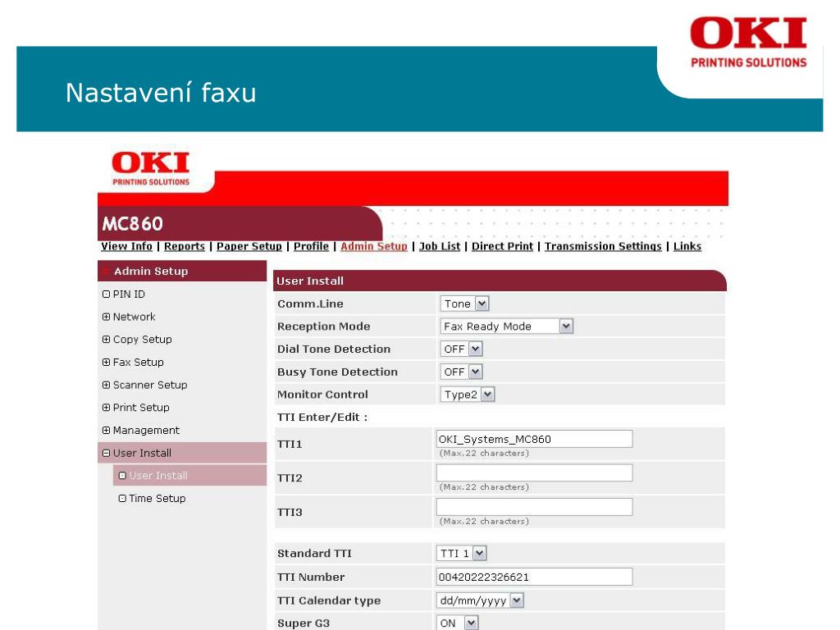This screenshot has height=630, width=840.
Task: Open the TTI Calendar type dropdown
Action: pyautogui.click(x=480, y=600)
